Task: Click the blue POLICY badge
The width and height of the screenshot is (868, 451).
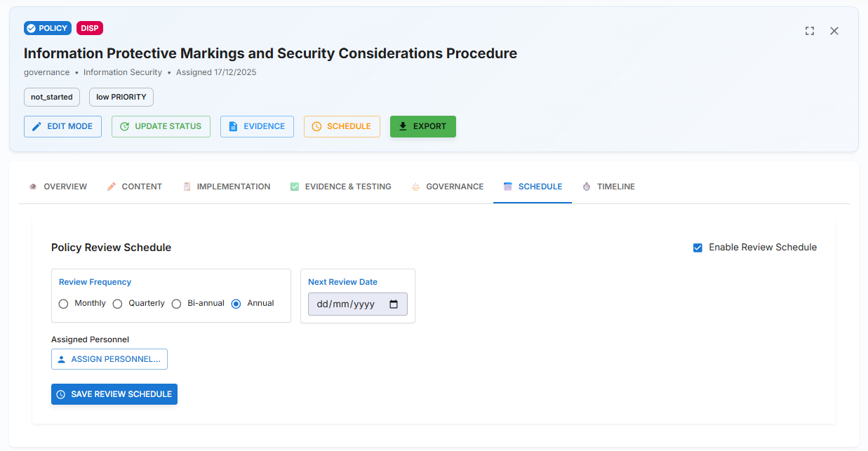Action: [x=48, y=28]
